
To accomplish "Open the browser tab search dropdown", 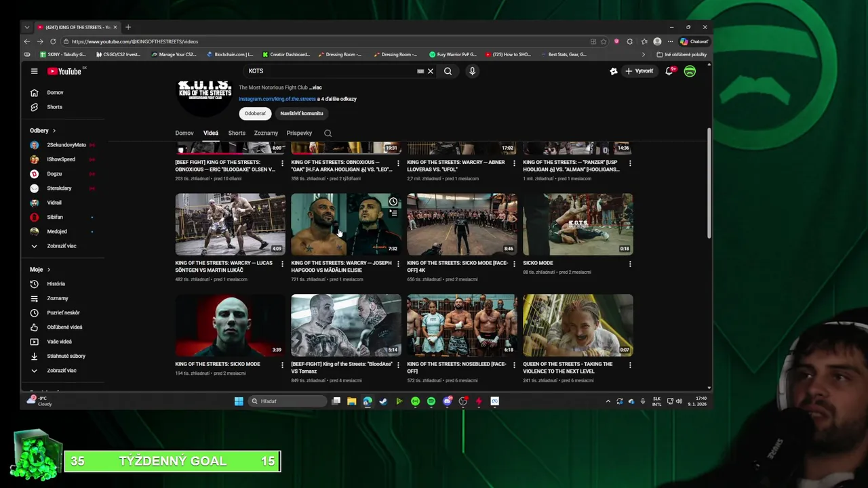I will click(27, 27).
